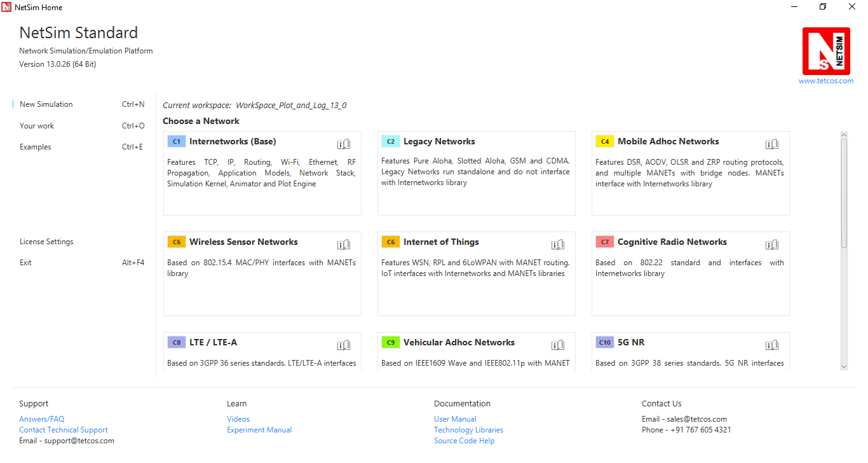Click the NetSim logo image
The height and width of the screenshot is (463, 868).
(x=826, y=51)
